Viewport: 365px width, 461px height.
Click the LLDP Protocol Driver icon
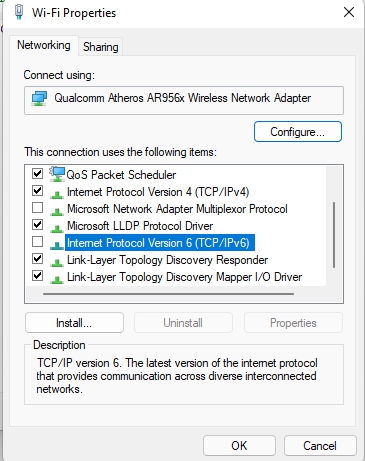57,228
